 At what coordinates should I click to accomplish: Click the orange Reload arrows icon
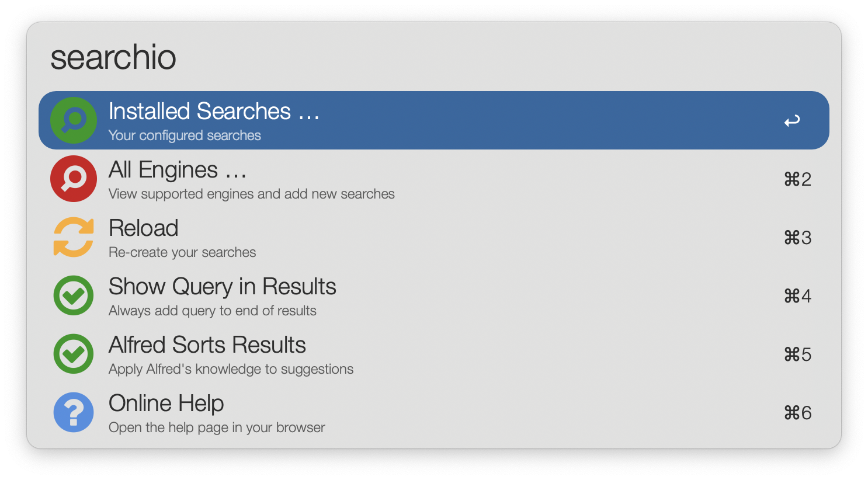point(74,237)
